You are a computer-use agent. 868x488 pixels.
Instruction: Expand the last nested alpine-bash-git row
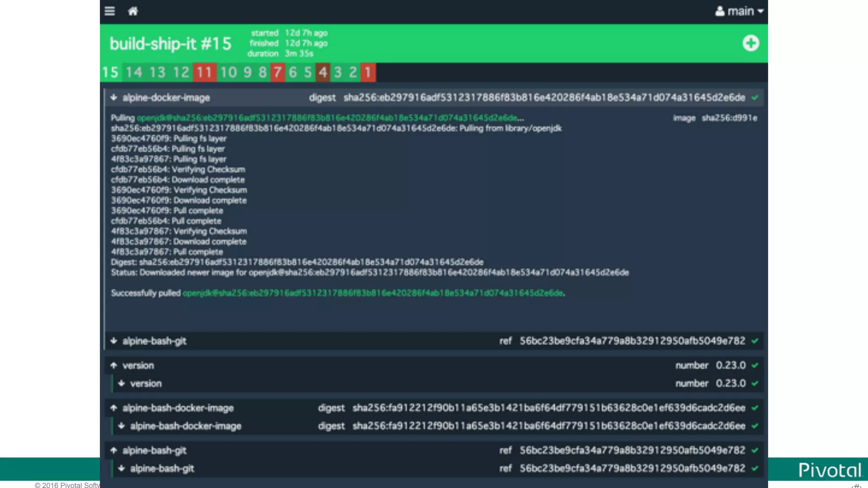(x=161, y=469)
